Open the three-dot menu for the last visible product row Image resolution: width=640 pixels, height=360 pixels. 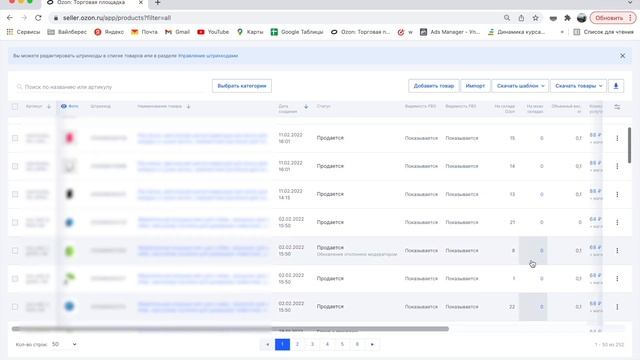(x=617, y=307)
